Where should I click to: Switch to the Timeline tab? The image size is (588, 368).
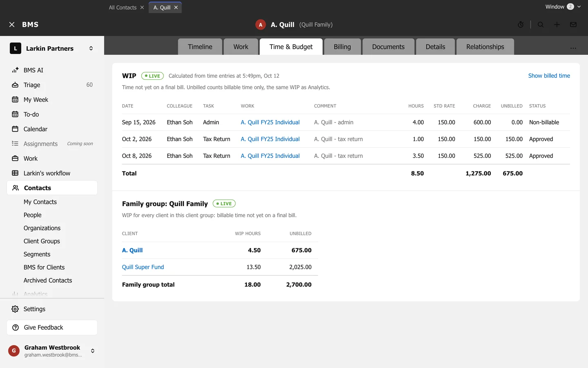pos(200,47)
